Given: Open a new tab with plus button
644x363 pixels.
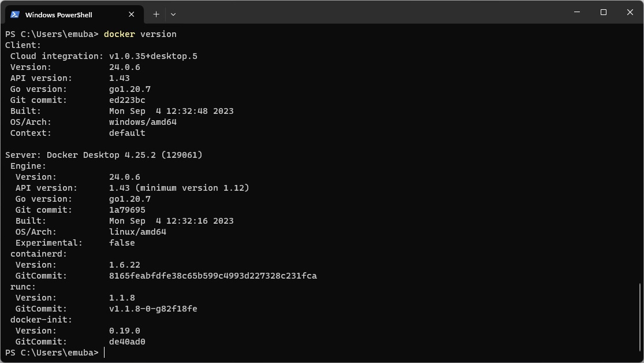Looking at the screenshot, I should pos(156,14).
